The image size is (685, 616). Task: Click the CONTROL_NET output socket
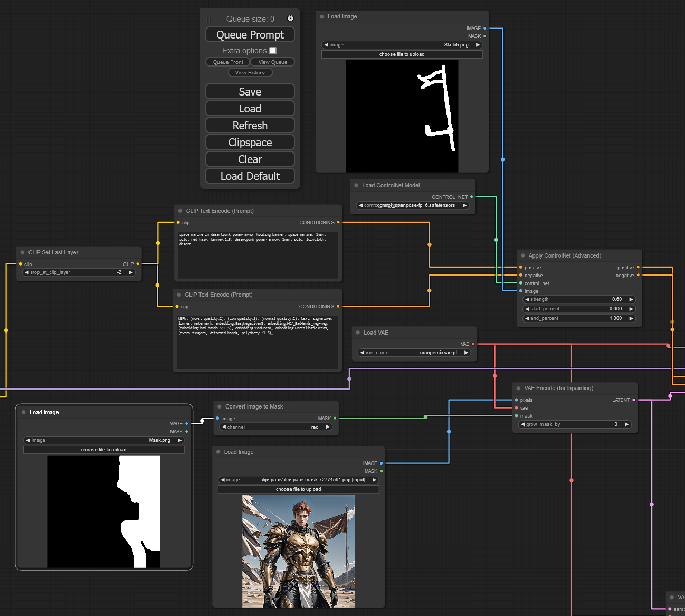(471, 197)
